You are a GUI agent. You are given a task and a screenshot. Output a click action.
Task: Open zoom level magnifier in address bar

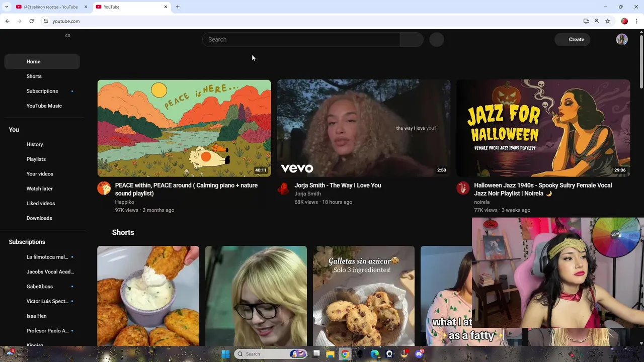pyautogui.click(x=597, y=21)
